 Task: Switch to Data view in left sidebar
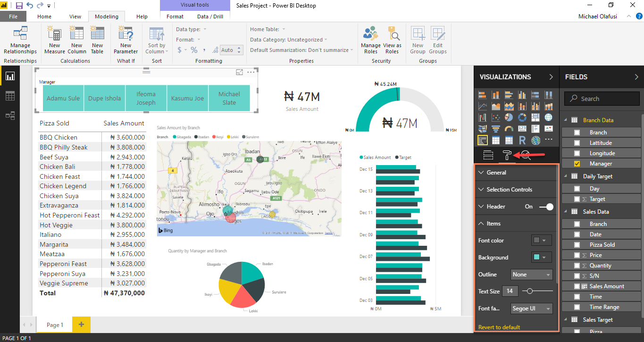pos(9,95)
